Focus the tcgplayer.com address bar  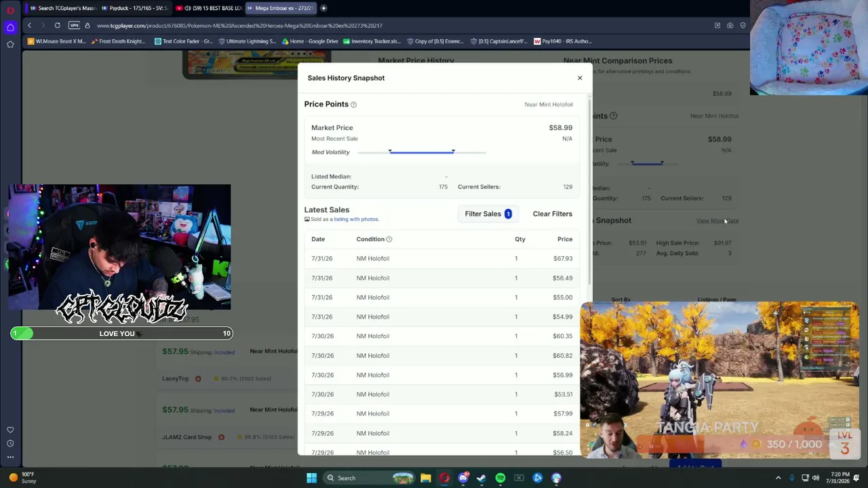(x=239, y=26)
